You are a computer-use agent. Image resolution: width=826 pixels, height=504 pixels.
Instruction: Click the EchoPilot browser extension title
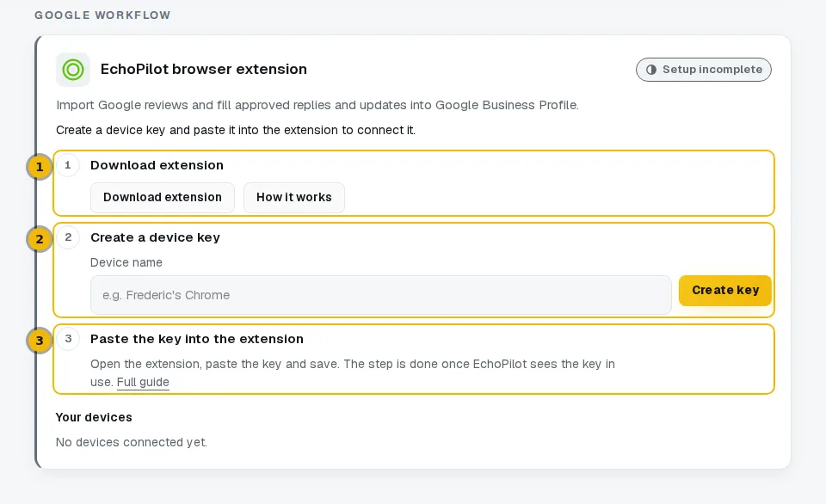(x=203, y=69)
